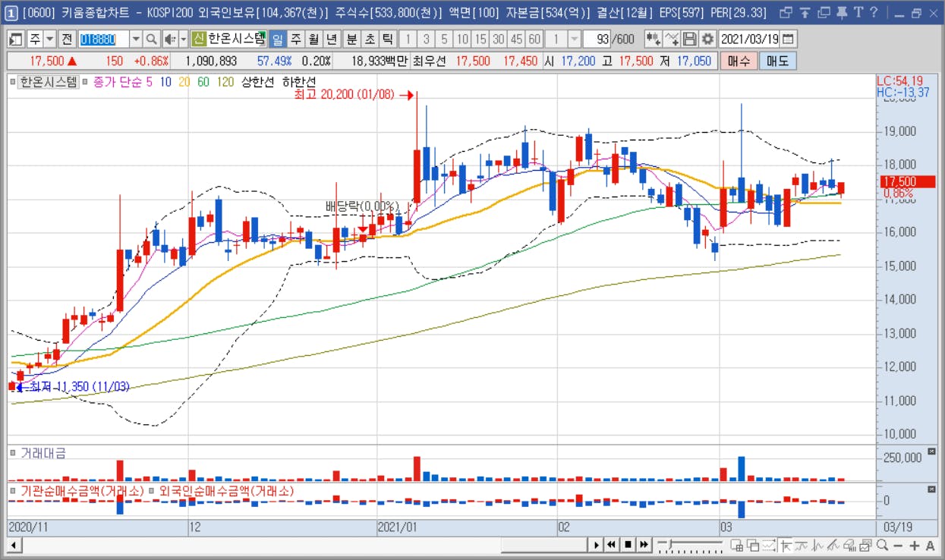The height and width of the screenshot is (560, 945).
Task: Open the date calendar picker icon
Action: coord(789,39)
